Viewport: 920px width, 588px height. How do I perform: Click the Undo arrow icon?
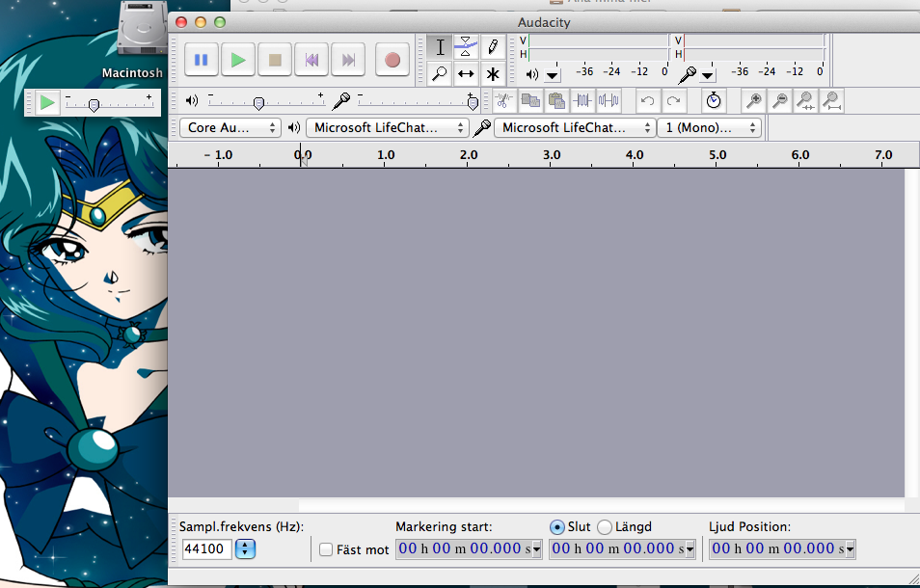coord(647,101)
